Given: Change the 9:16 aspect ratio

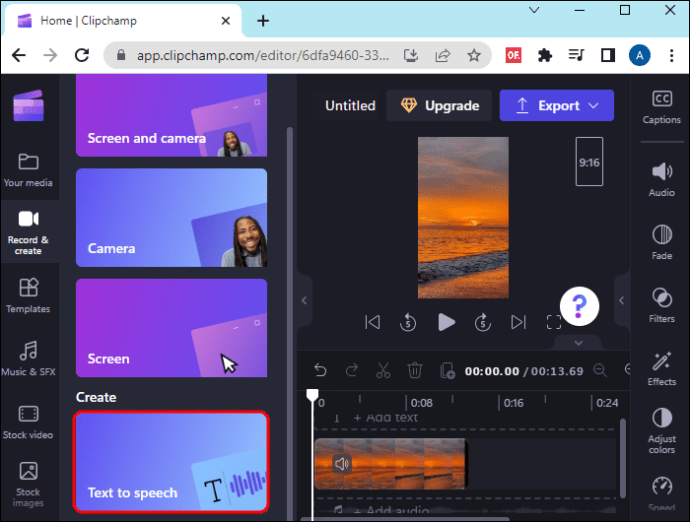Looking at the screenshot, I should coord(589,162).
